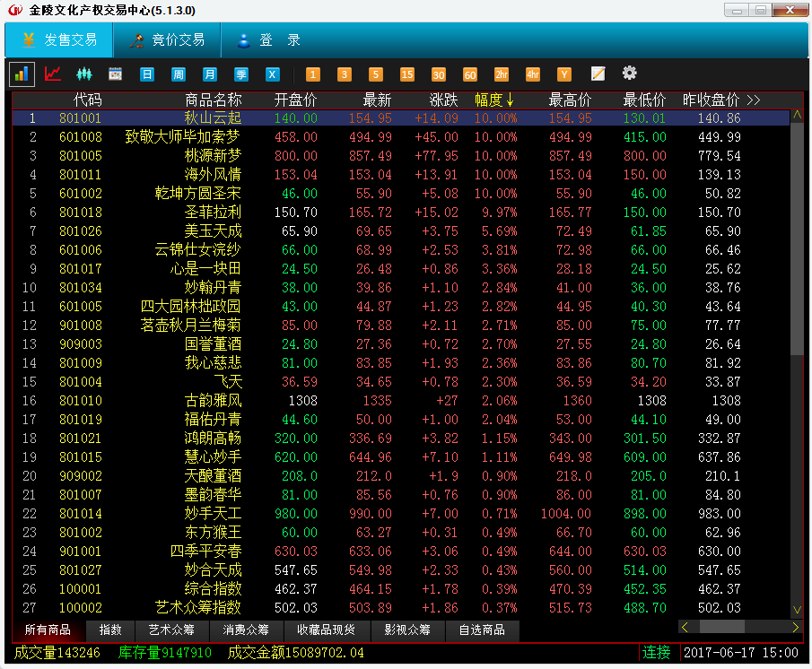Click the horizontal scrollbar right arrow
Image resolution: width=812 pixels, height=669 pixels.
coord(796,628)
